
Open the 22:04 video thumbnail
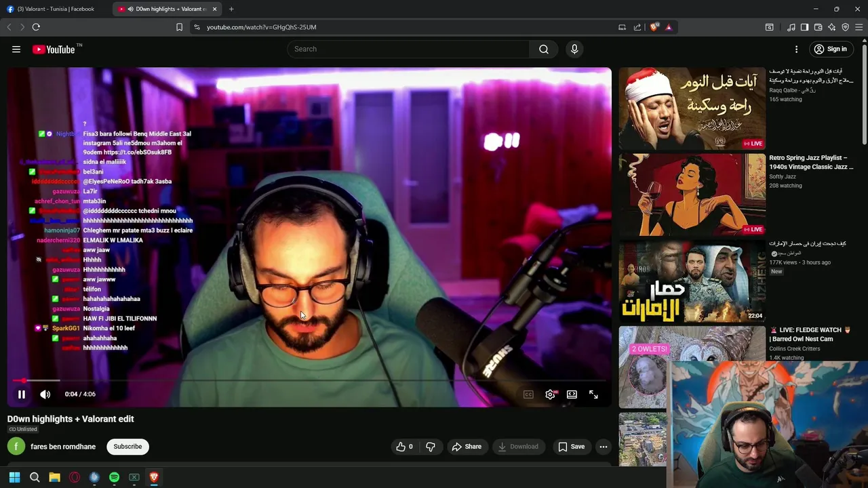(x=692, y=281)
